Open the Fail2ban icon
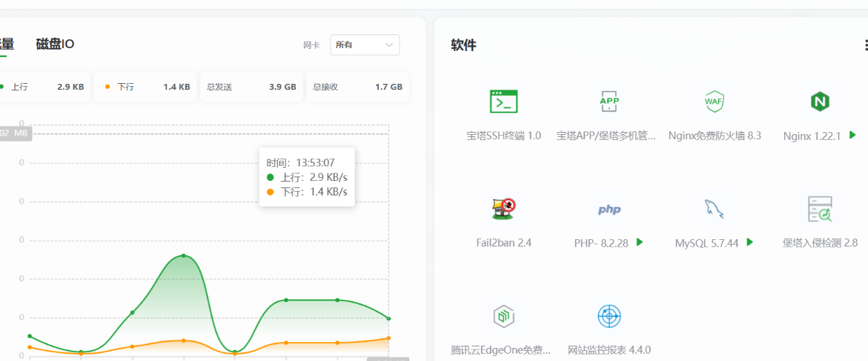Viewport: 868px width, 361px height. point(504,209)
